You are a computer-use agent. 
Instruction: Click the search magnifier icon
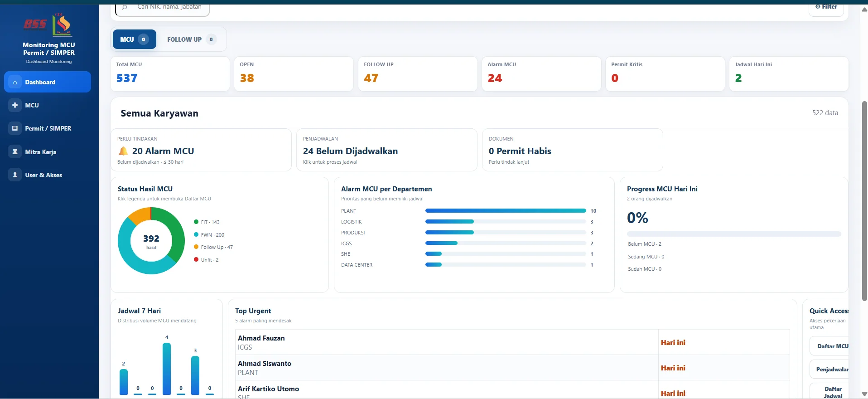point(125,7)
